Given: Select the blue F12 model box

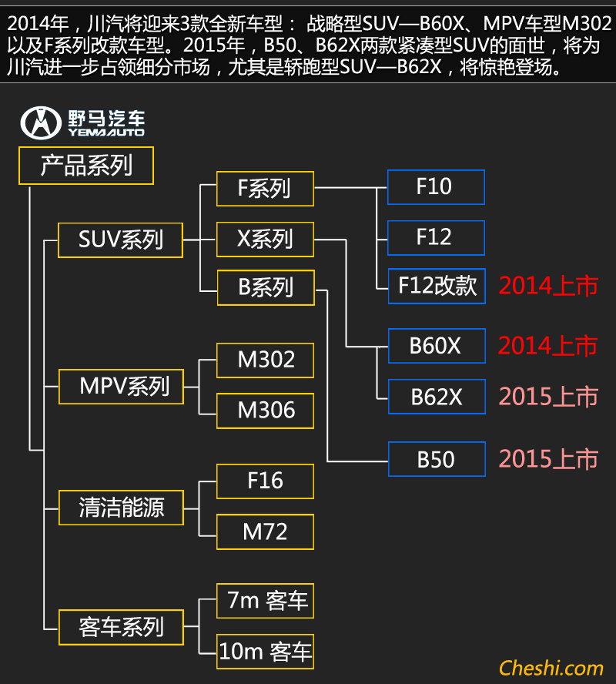Looking at the screenshot, I should [x=436, y=238].
